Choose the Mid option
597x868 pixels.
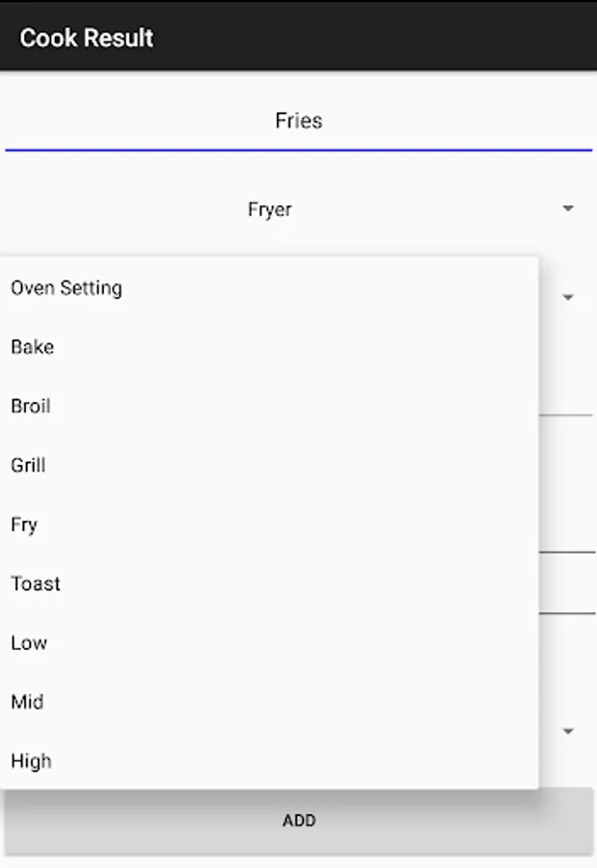[27, 702]
